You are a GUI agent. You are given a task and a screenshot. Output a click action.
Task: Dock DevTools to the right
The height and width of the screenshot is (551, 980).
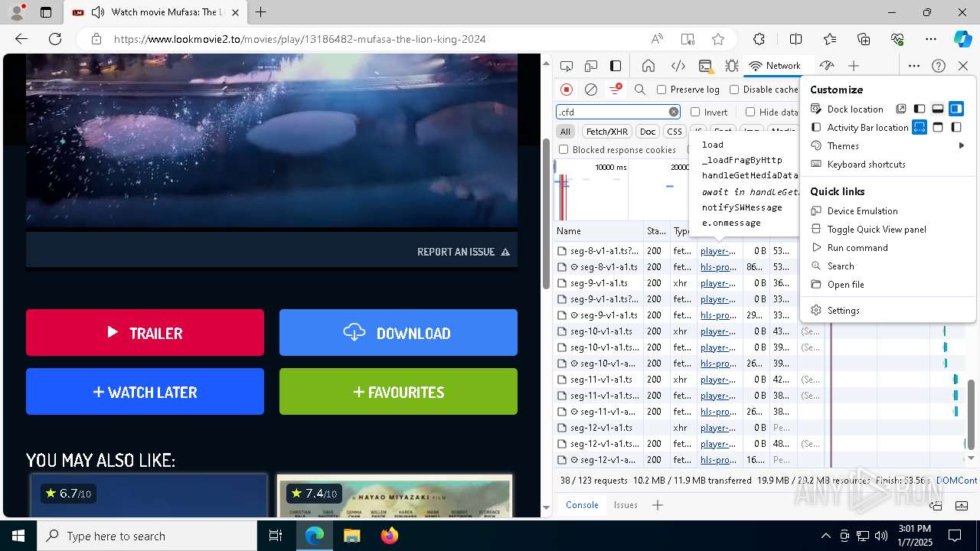pos(955,109)
